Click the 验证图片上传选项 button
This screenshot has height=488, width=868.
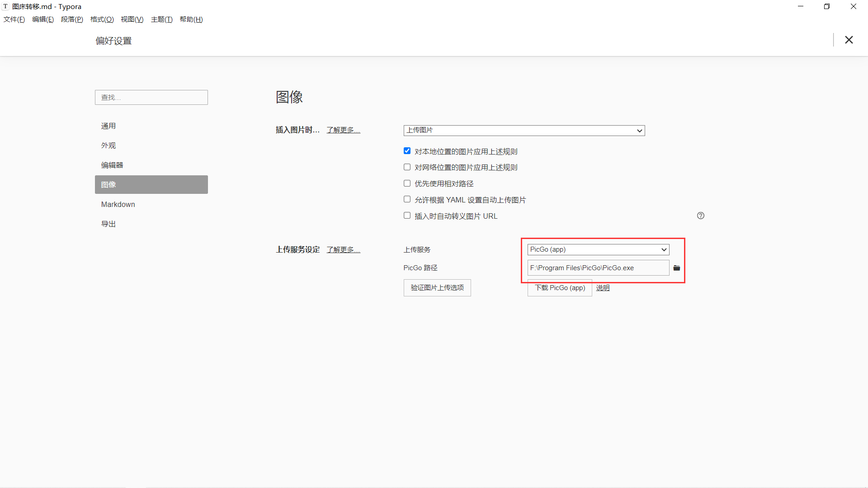click(437, 288)
